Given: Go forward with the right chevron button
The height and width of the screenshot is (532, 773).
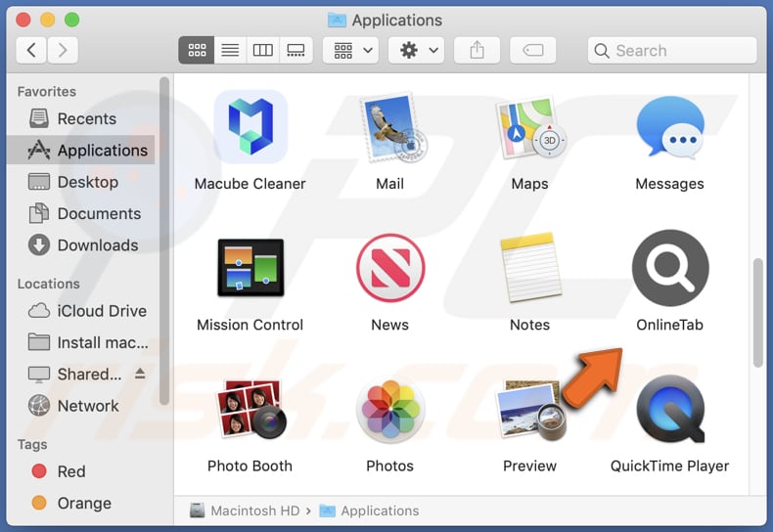Looking at the screenshot, I should tap(63, 50).
